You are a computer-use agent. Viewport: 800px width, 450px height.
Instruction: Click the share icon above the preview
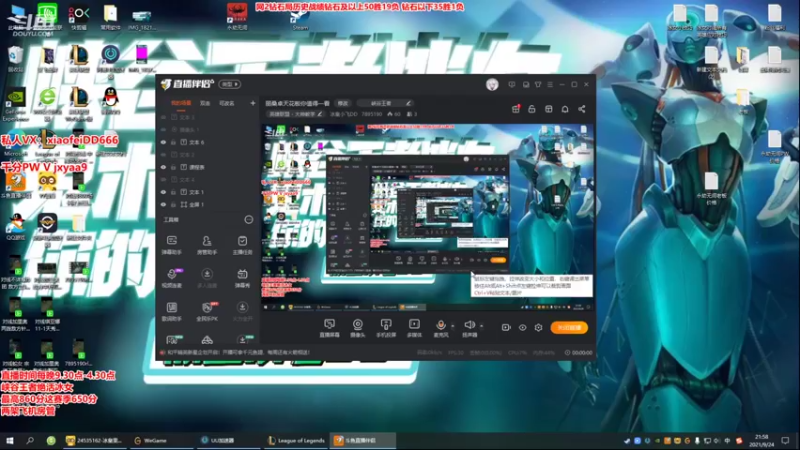coord(582,109)
